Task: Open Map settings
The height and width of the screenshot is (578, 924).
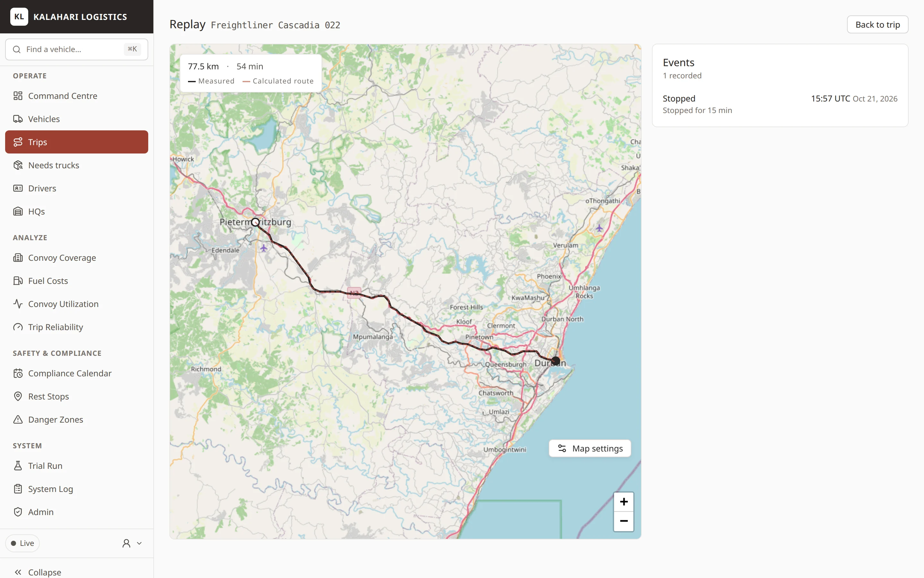Action: 590,448
